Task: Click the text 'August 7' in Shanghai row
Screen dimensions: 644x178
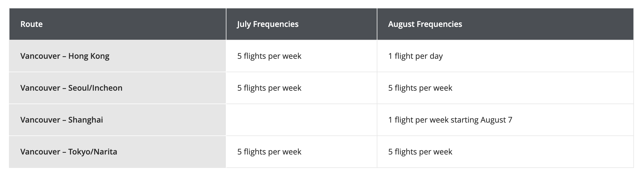Action: point(496,120)
